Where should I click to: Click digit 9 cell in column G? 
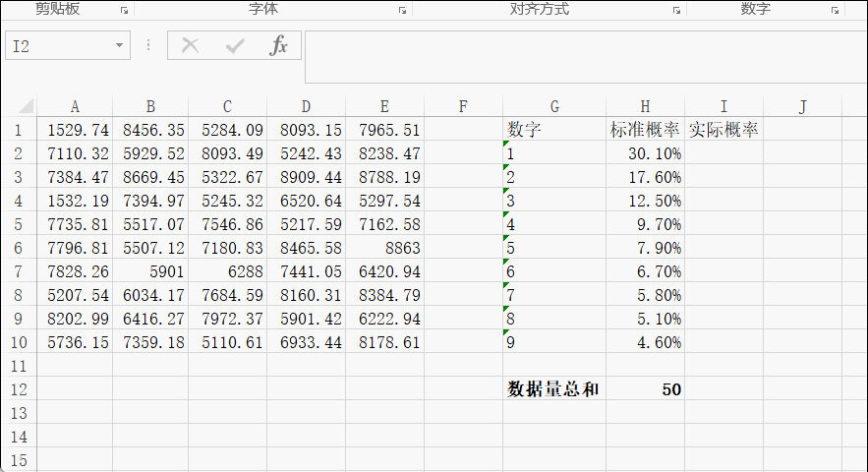pos(554,342)
